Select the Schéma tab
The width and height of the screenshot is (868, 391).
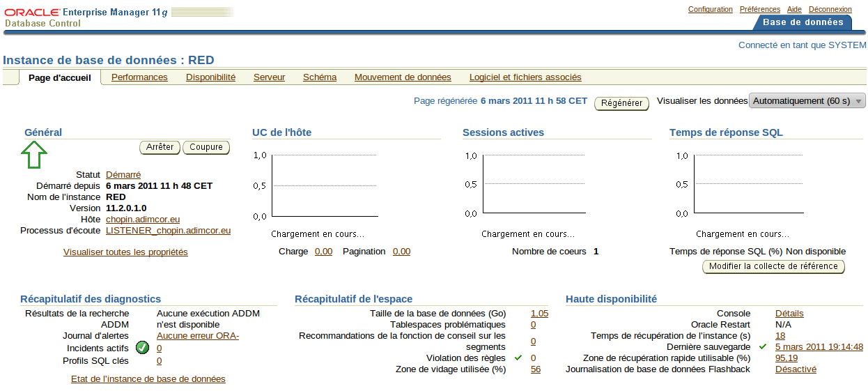pos(320,77)
